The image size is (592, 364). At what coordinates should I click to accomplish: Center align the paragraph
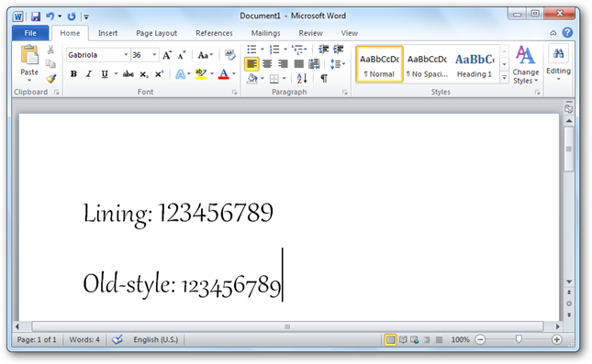click(x=267, y=64)
